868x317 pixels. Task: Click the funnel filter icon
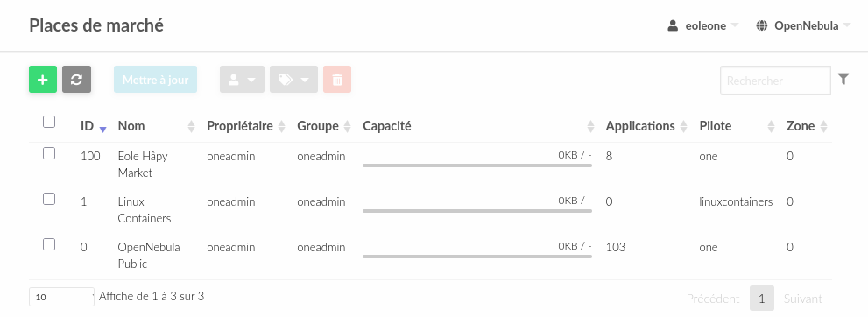pos(843,79)
